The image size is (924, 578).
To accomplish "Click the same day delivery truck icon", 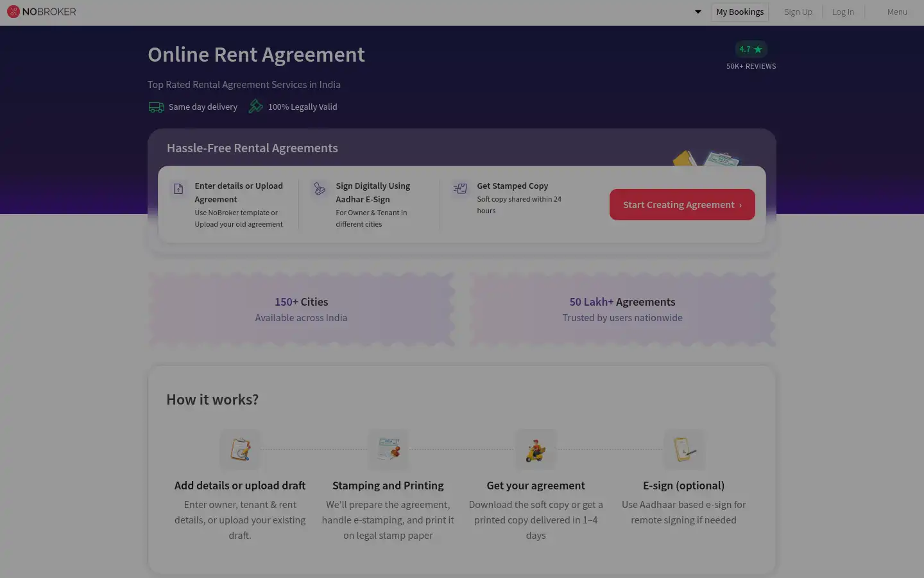I will [x=156, y=107].
